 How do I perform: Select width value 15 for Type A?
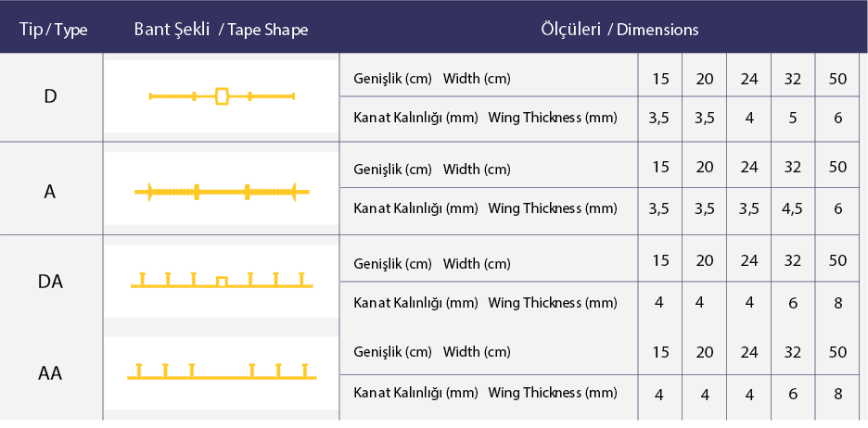[x=660, y=168]
